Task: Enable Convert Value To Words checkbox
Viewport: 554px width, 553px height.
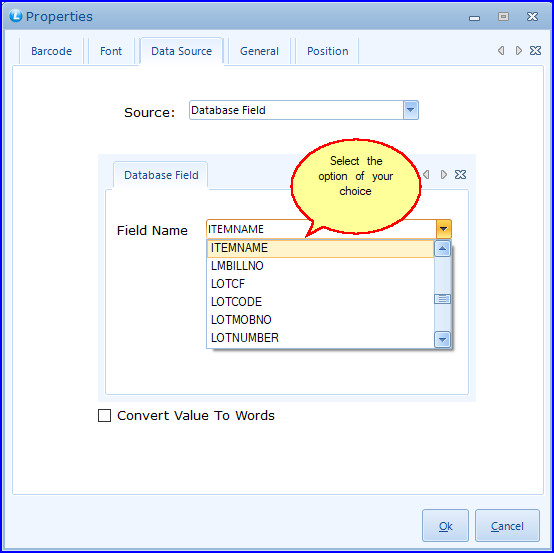Action: point(104,416)
